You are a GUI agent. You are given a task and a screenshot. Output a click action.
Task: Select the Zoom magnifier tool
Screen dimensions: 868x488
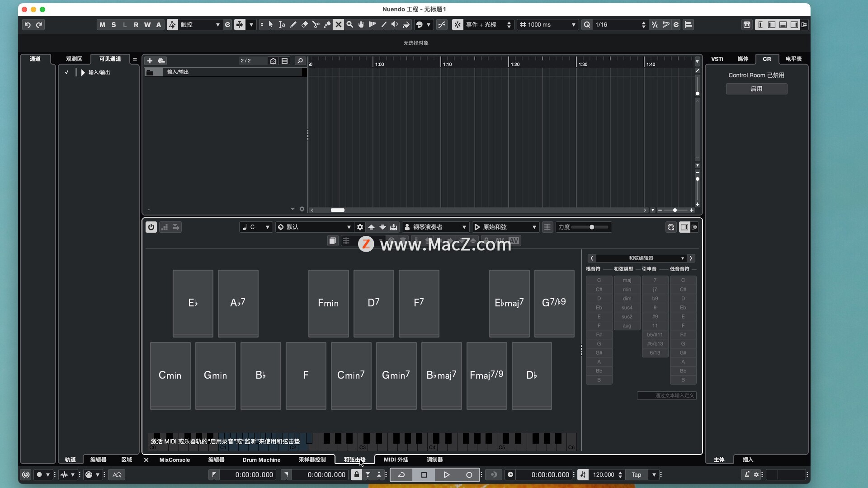tap(349, 24)
